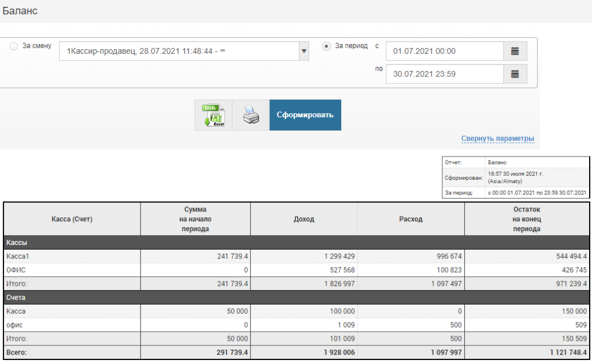592x364 pixels.
Task: Click the 'Сформировать' button
Action: pyautogui.click(x=305, y=115)
